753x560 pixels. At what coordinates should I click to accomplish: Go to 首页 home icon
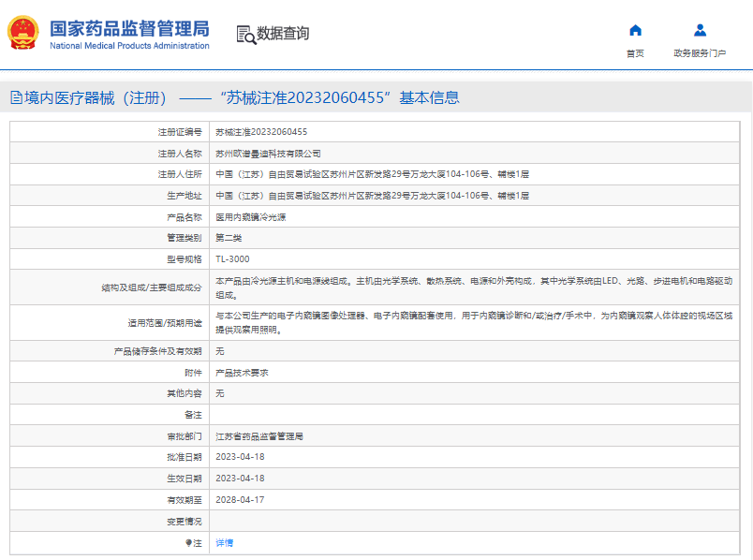coord(635,30)
